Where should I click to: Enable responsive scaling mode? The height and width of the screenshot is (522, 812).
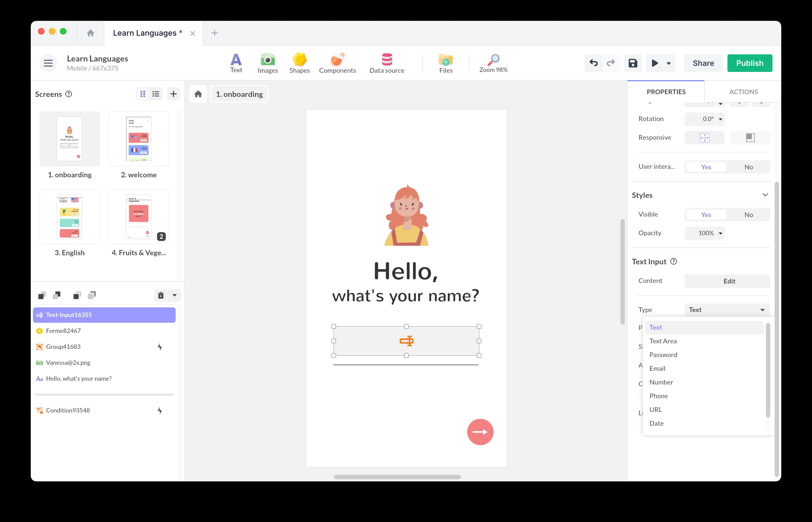pyautogui.click(x=704, y=137)
